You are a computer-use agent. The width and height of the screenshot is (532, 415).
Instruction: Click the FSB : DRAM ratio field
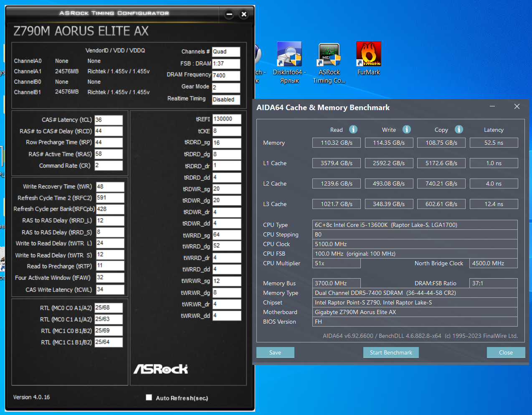pyautogui.click(x=226, y=64)
